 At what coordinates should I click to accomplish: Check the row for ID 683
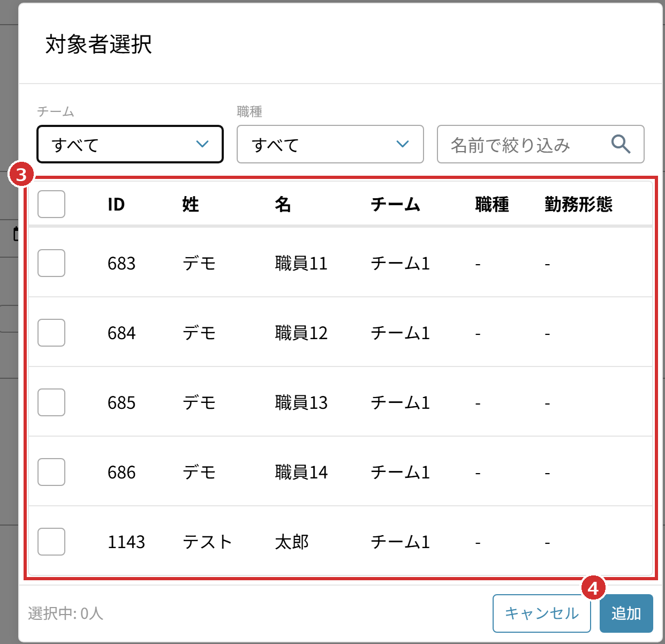(x=51, y=263)
